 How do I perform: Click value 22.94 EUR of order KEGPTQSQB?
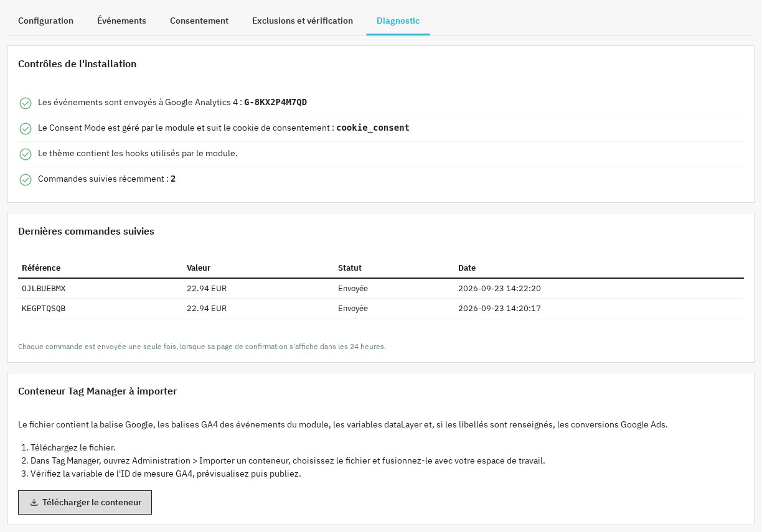click(207, 309)
